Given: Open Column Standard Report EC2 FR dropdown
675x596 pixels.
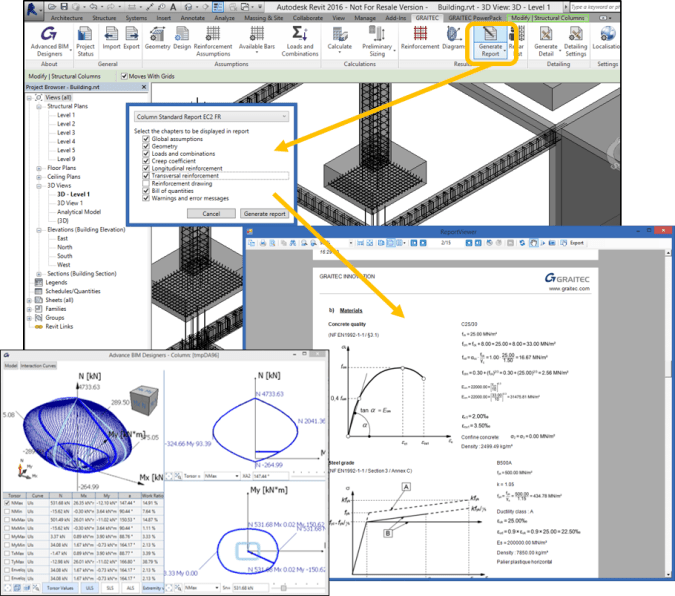Looking at the screenshot, I should tap(283, 117).
